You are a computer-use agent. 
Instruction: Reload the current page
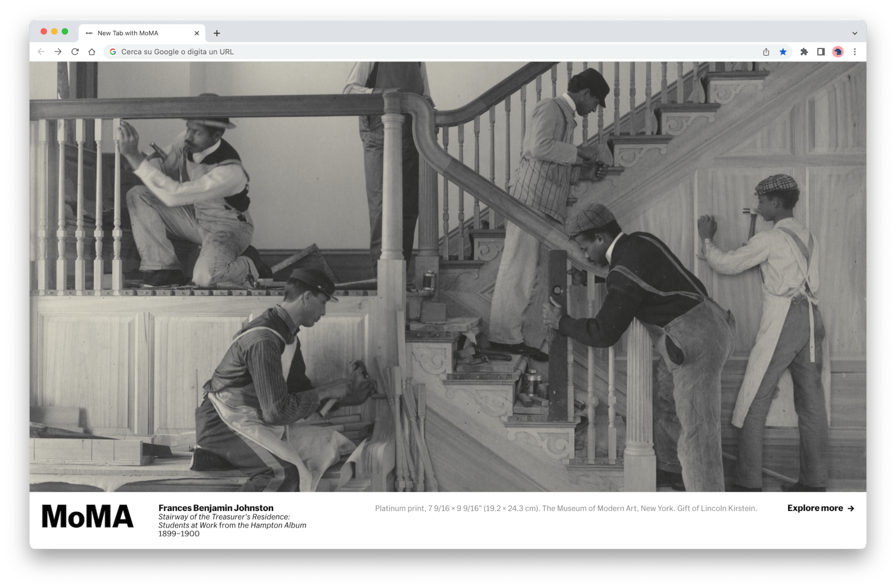(75, 52)
